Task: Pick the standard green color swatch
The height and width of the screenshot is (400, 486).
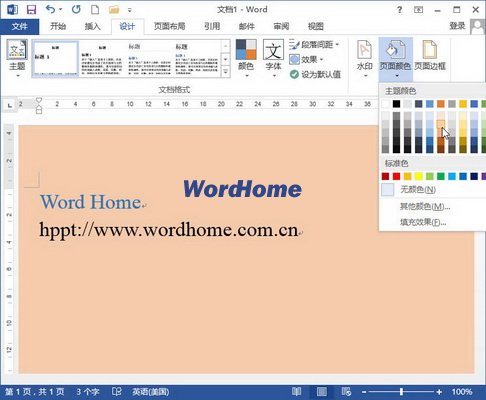Action: (441, 176)
